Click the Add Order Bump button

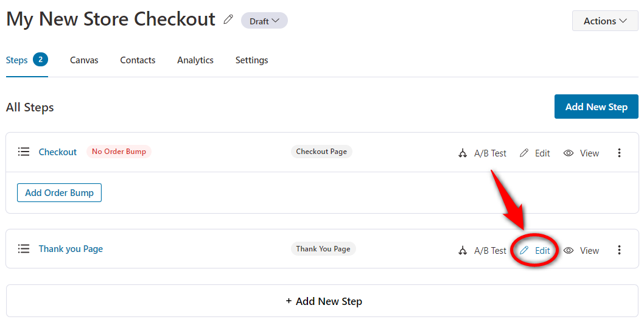[x=59, y=192]
